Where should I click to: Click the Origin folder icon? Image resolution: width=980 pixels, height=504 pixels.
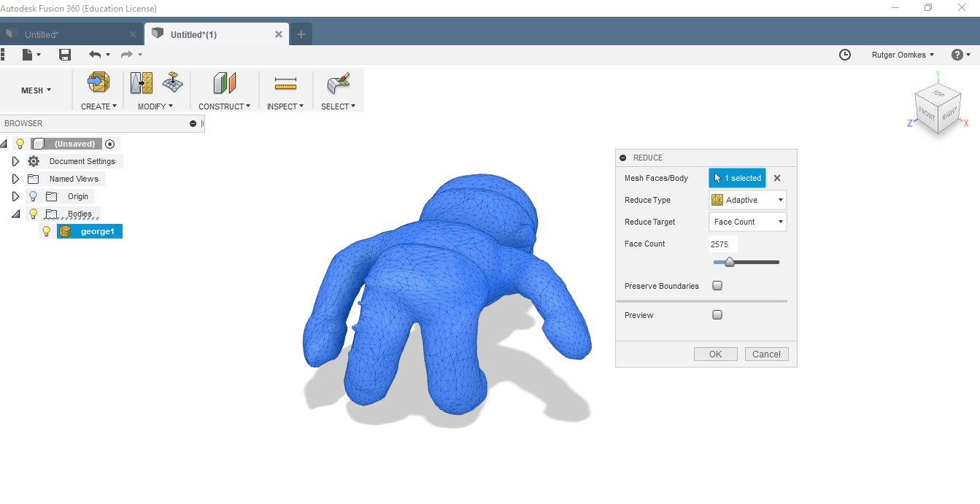click(x=51, y=196)
